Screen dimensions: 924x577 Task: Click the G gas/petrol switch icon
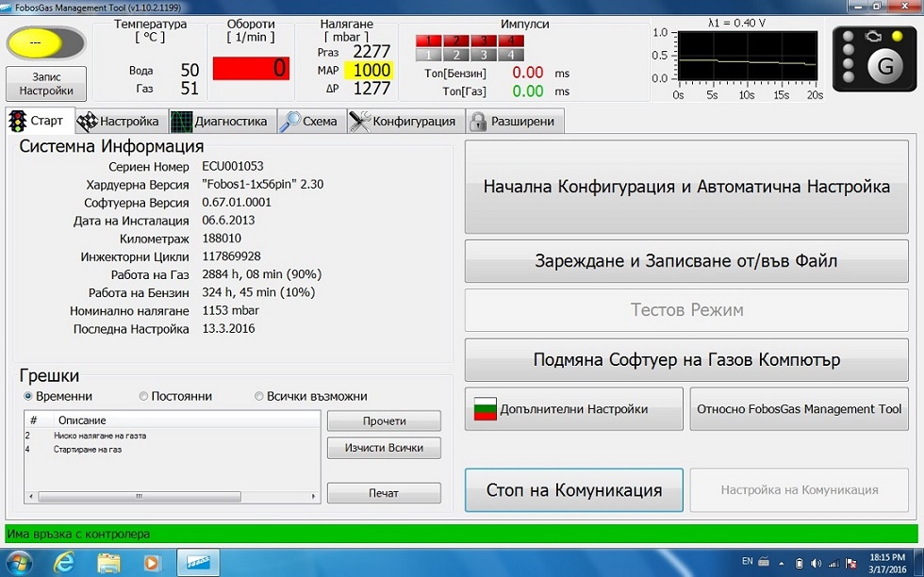(884, 65)
